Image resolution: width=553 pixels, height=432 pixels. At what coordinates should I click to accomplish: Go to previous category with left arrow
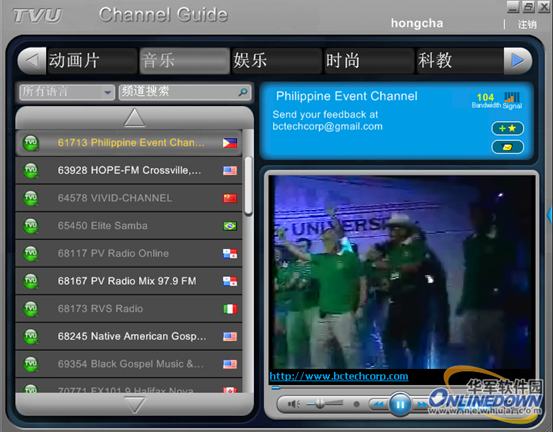click(x=32, y=61)
